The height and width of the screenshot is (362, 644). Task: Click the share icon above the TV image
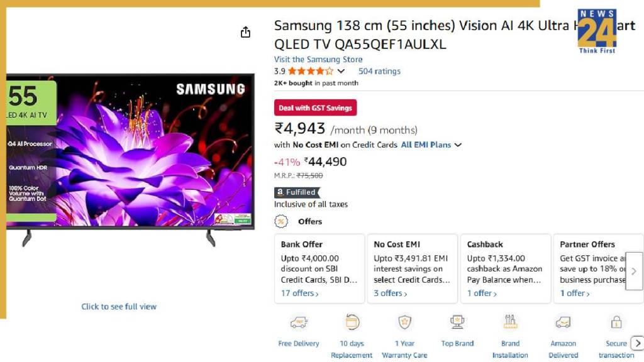[x=246, y=32]
